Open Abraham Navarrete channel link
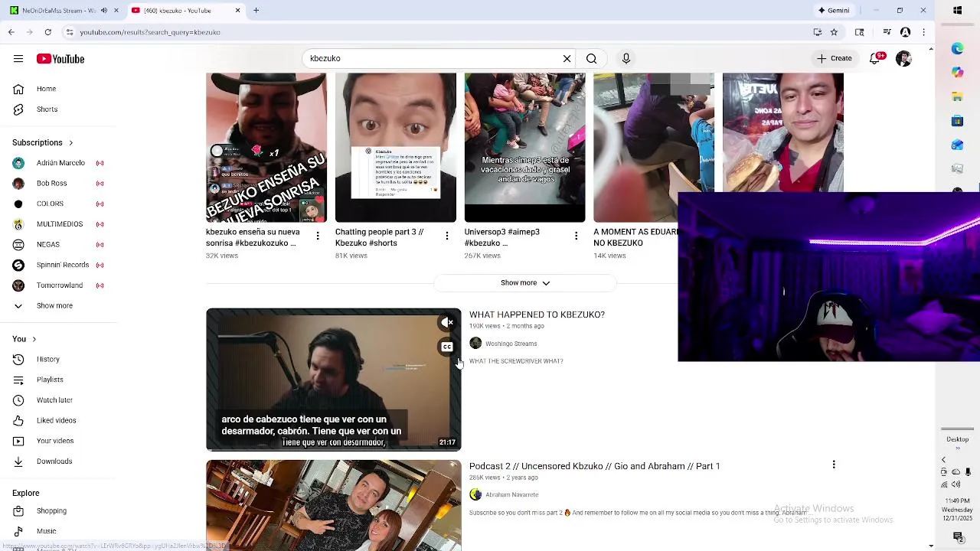 pos(511,495)
